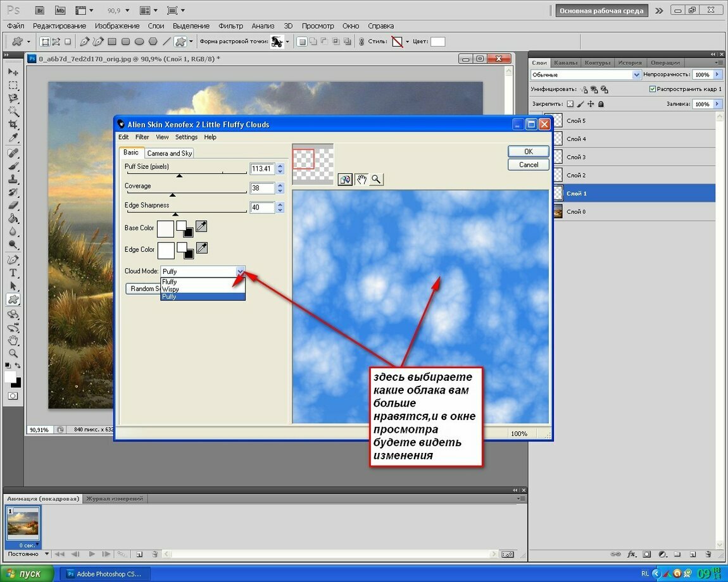Viewport: 728px width, 582px height.
Task: Switch to Журнал измерений tab
Action: pyautogui.click(x=114, y=498)
